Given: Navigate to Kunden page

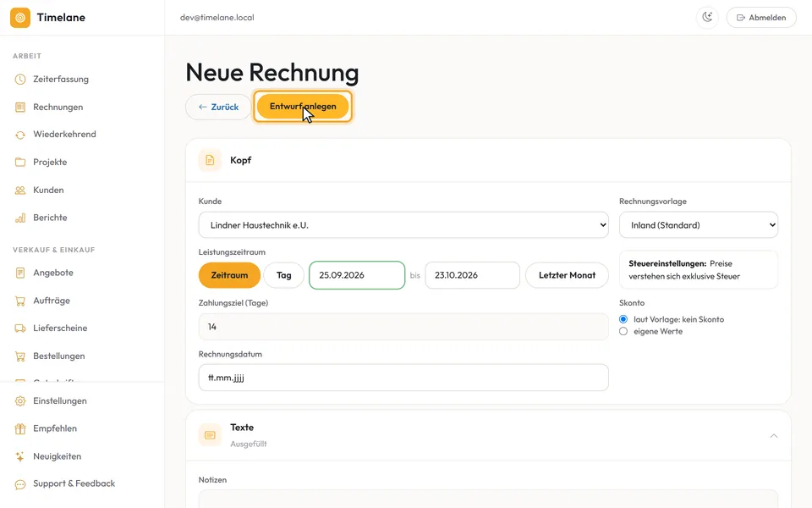Looking at the screenshot, I should [48, 190].
